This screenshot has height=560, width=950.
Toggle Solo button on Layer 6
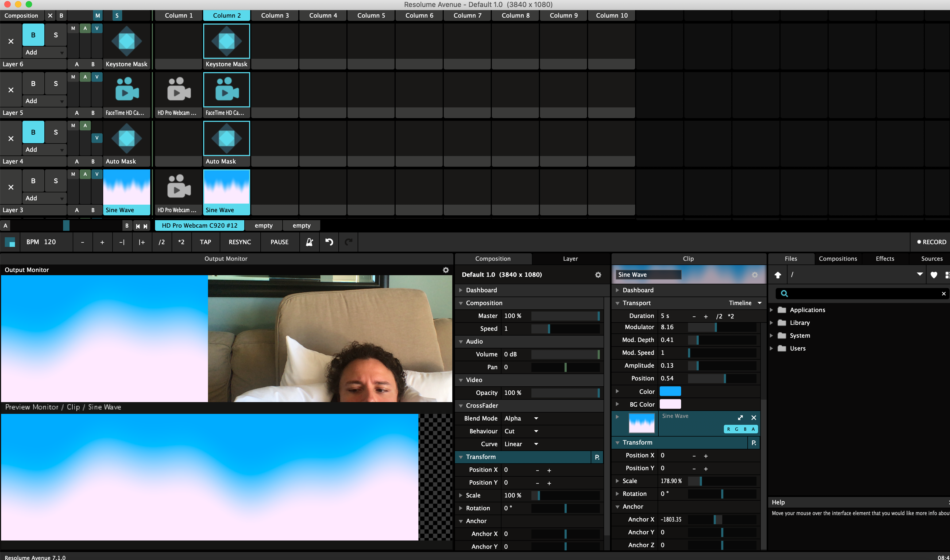tap(56, 35)
